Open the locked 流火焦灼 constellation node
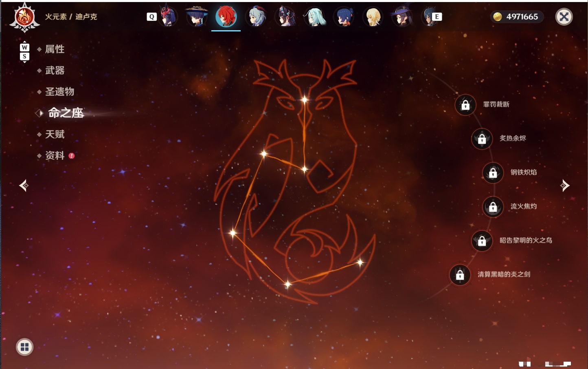The width and height of the screenshot is (588, 369). coord(493,207)
